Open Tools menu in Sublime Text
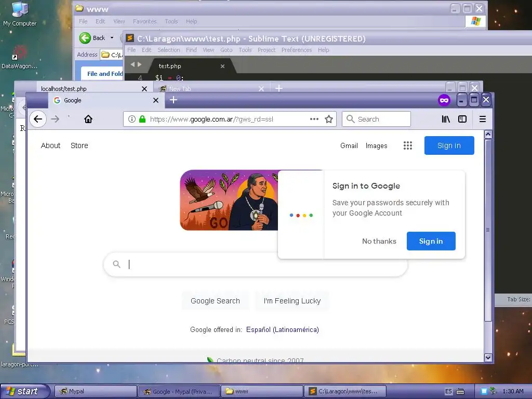The height and width of the screenshot is (399, 532). [x=245, y=50]
